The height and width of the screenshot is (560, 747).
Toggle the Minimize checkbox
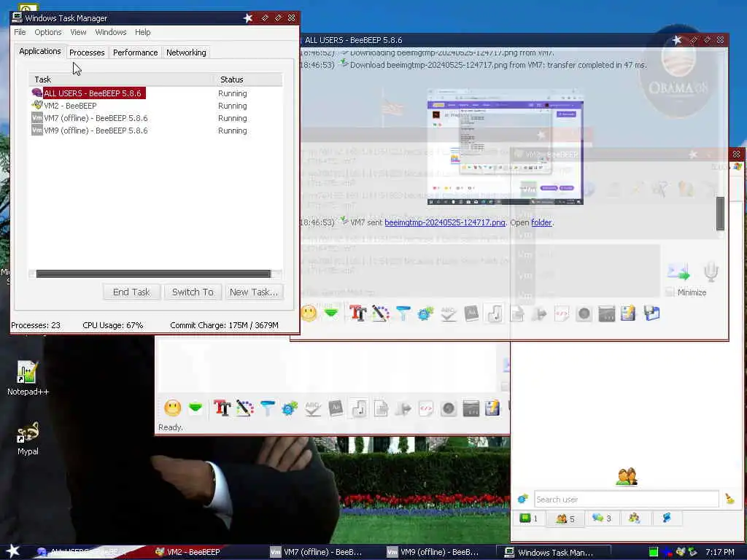tap(670, 292)
